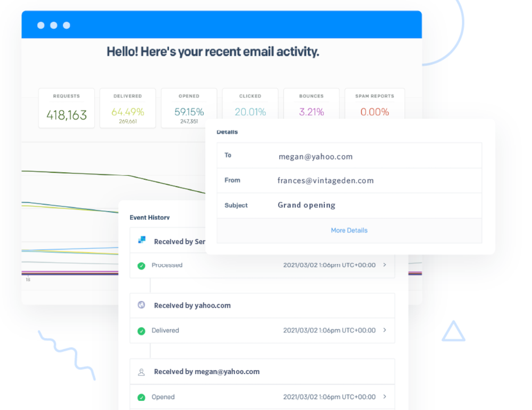532x410 pixels.
Task: Select the Clicked 20.01% stat card
Action: [250, 104]
